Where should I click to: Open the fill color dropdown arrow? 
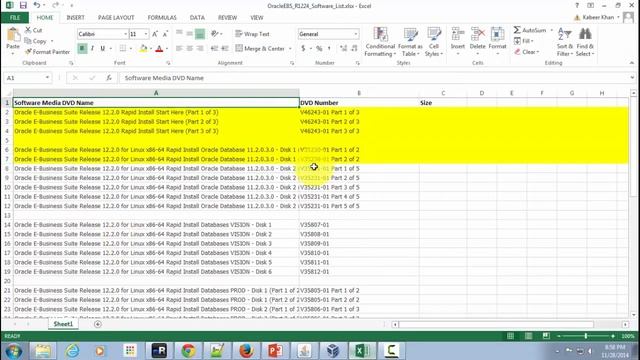tap(151, 49)
